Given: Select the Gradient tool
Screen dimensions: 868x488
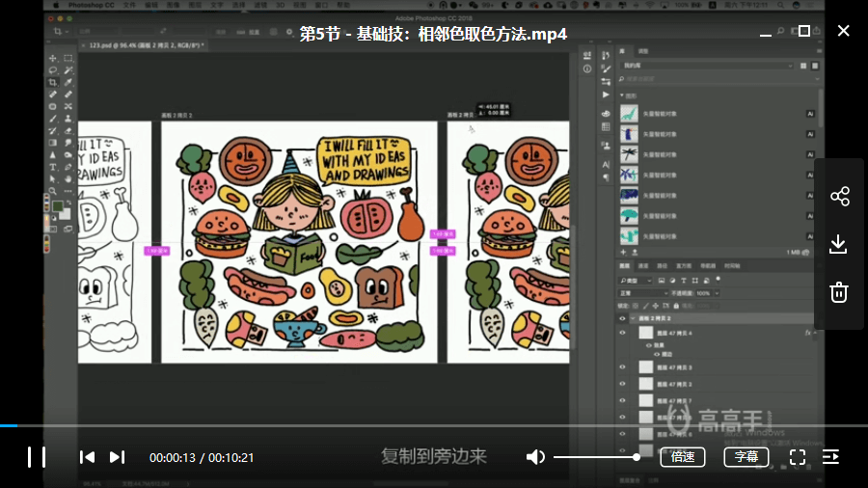Looking at the screenshot, I should tap(53, 143).
